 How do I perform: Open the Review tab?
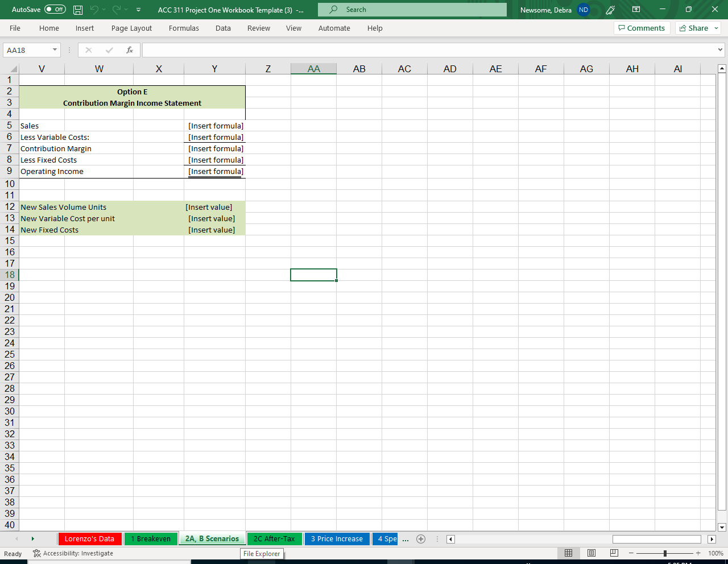coord(259,28)
